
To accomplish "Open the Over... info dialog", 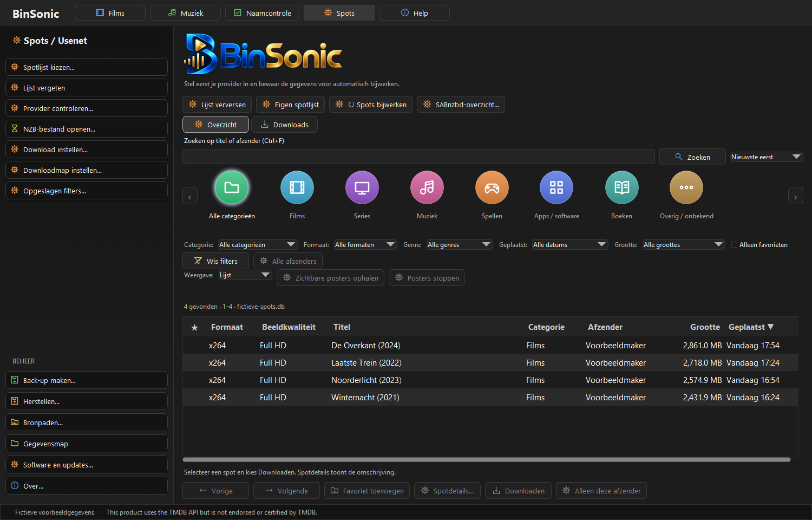I will [x=87, y=486].
